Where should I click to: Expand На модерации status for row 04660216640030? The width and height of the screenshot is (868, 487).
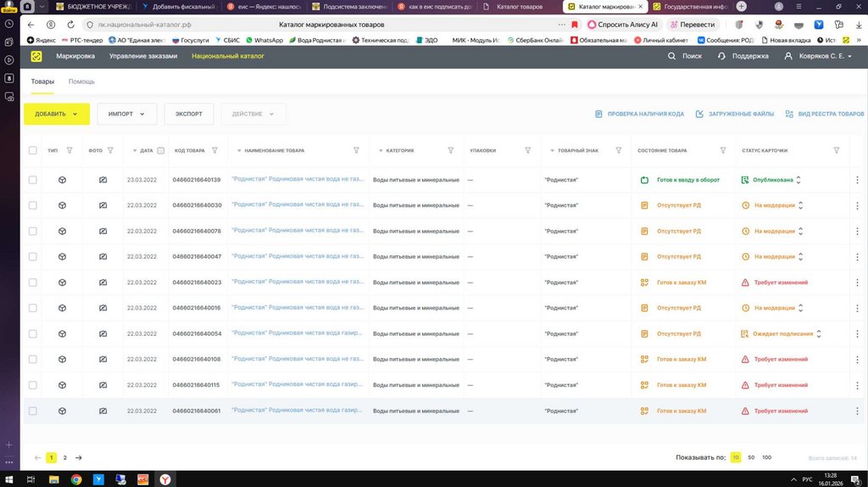point(800,205)
